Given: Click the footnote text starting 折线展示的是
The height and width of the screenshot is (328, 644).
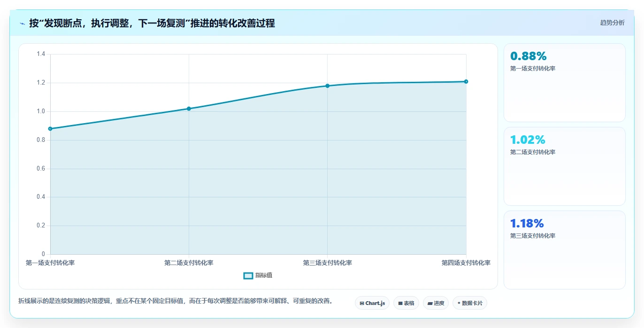Looking at the screenshot, I should tap(176, 301).
